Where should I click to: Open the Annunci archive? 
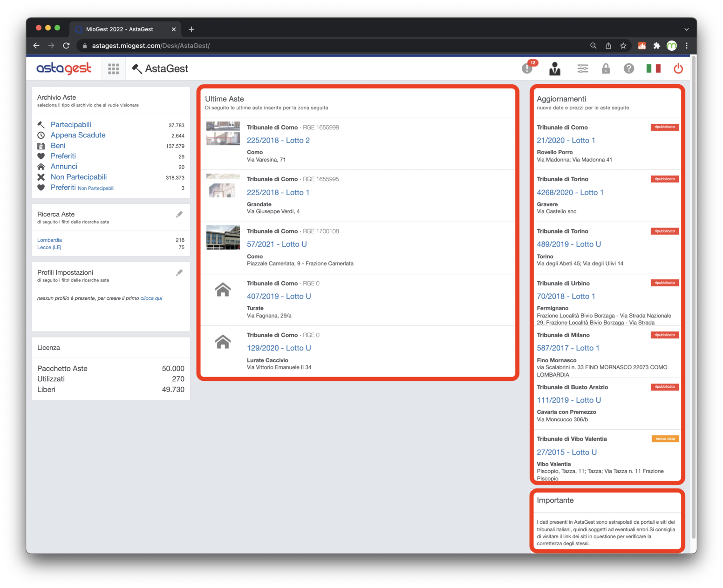click(64, 167)
